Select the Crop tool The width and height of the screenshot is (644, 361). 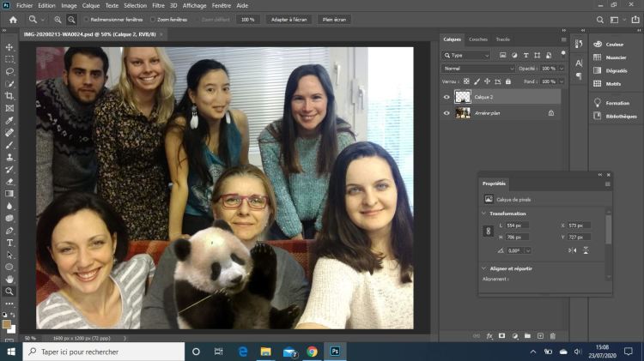tap(9, 96)
